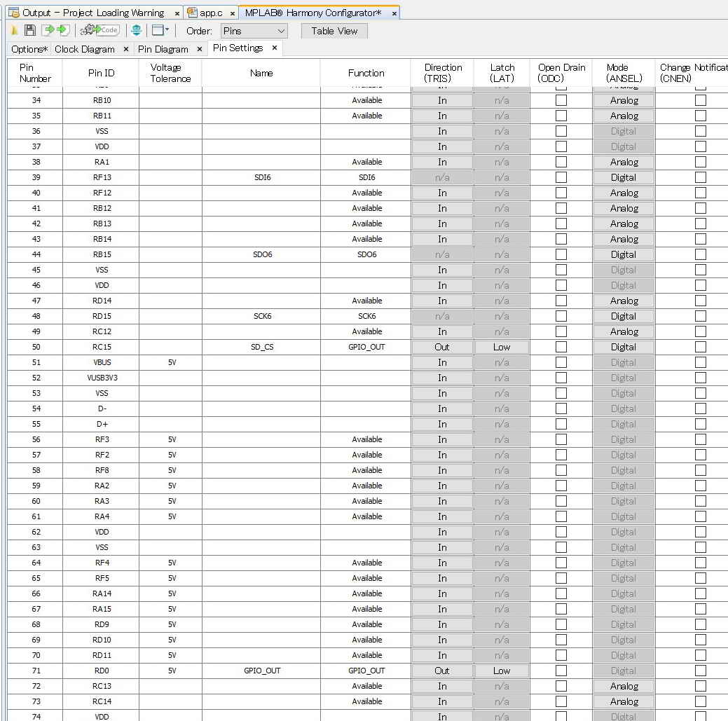Check Change Notification for pin RF3
Viewport: 728px width, 721px height.
pyautogui.click(x=701, y=439)
